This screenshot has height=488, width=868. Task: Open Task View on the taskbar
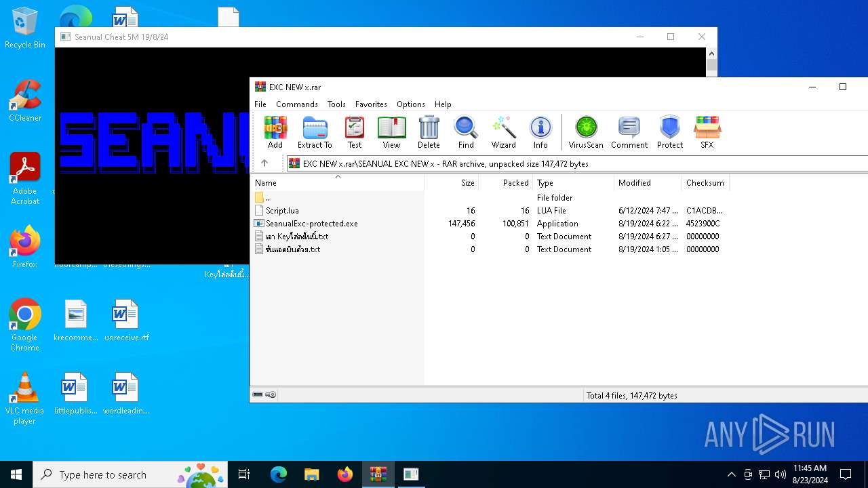244,474
